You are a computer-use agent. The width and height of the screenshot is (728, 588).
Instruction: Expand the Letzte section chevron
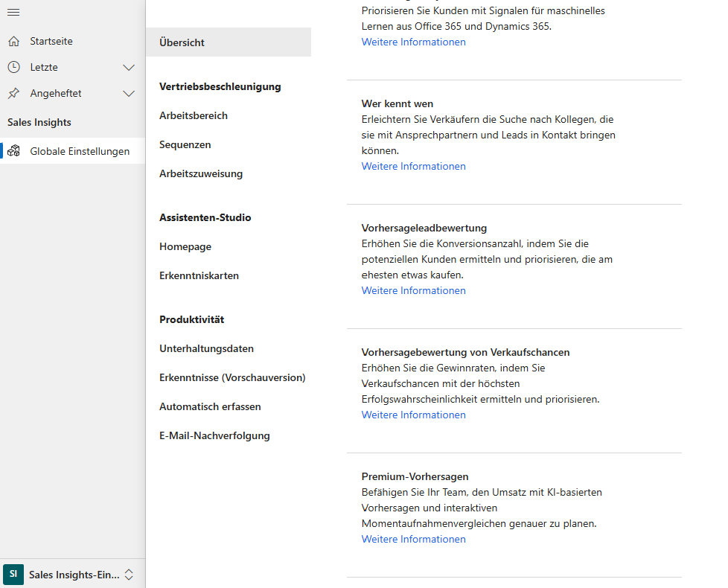pyautogui.click(x=129, y=67)
